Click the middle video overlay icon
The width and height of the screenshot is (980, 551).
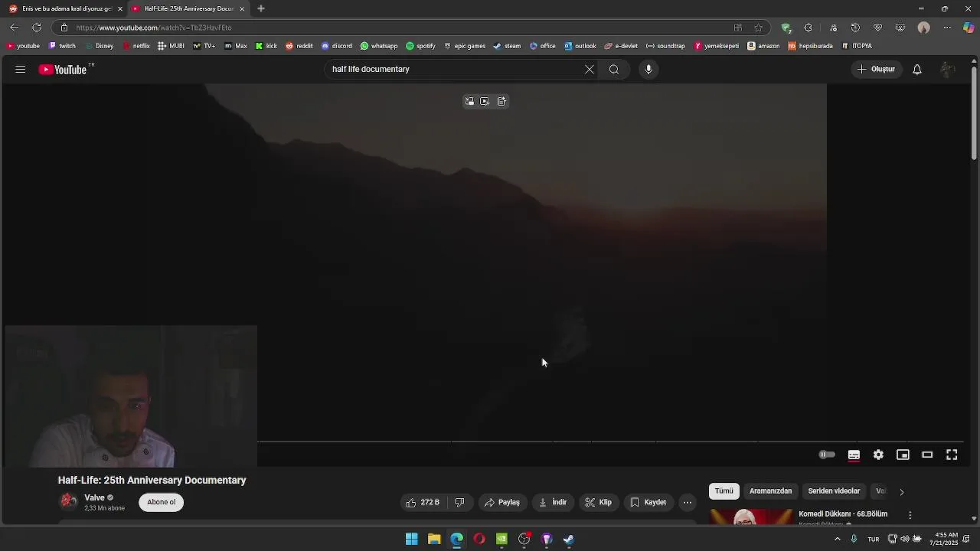(485, 101)
